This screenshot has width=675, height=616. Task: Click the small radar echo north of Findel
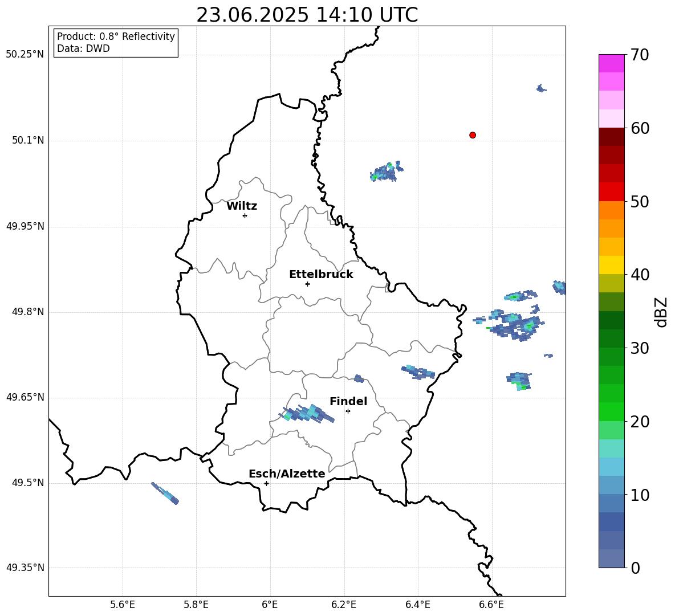coord(359,378)
